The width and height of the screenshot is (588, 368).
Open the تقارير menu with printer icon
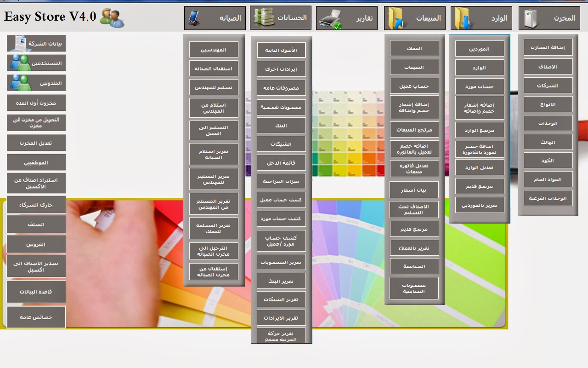point(347,18)
